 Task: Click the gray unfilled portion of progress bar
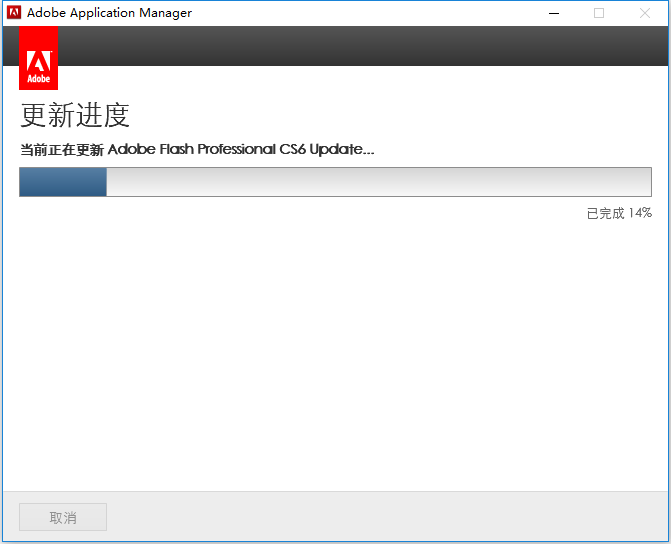tap(378, 182)
